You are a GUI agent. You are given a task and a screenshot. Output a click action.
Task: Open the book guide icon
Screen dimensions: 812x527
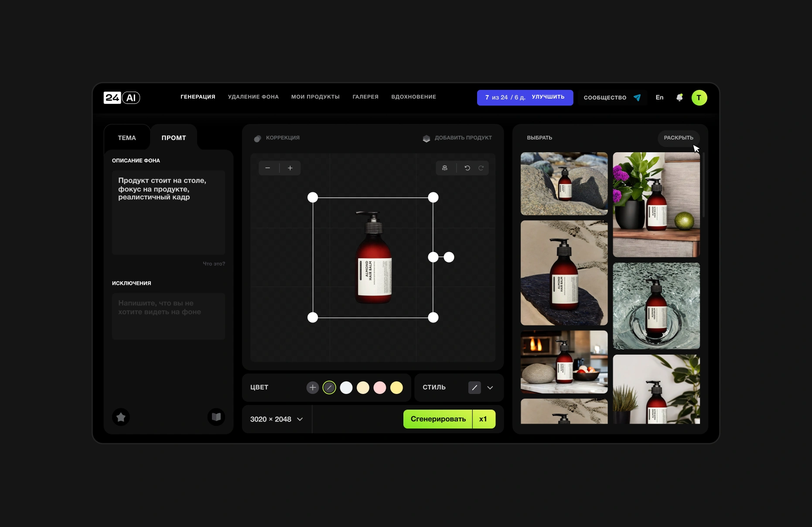pos(216,417)
